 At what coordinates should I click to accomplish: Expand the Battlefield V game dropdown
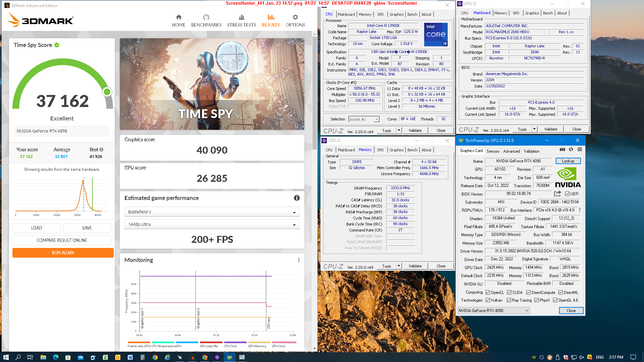point(212,212)
